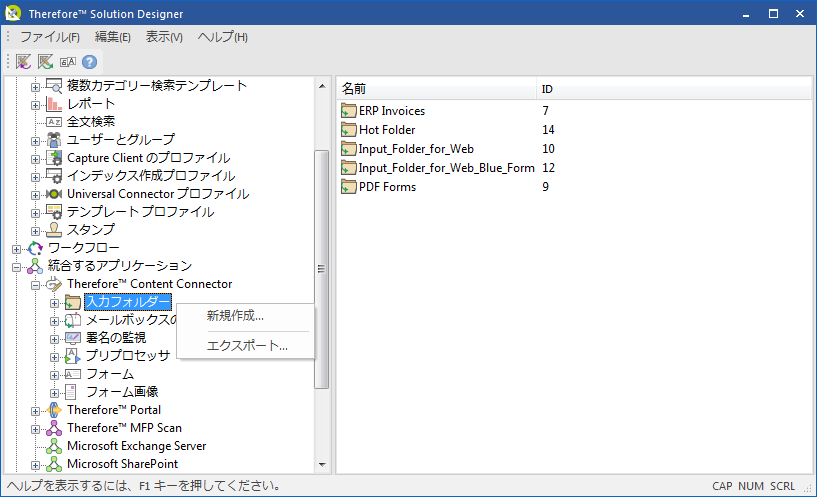Click the フォーム画像 document icon
Viewport: 817px width, 497px height.
pyautogui.click(x=71, y=392)
